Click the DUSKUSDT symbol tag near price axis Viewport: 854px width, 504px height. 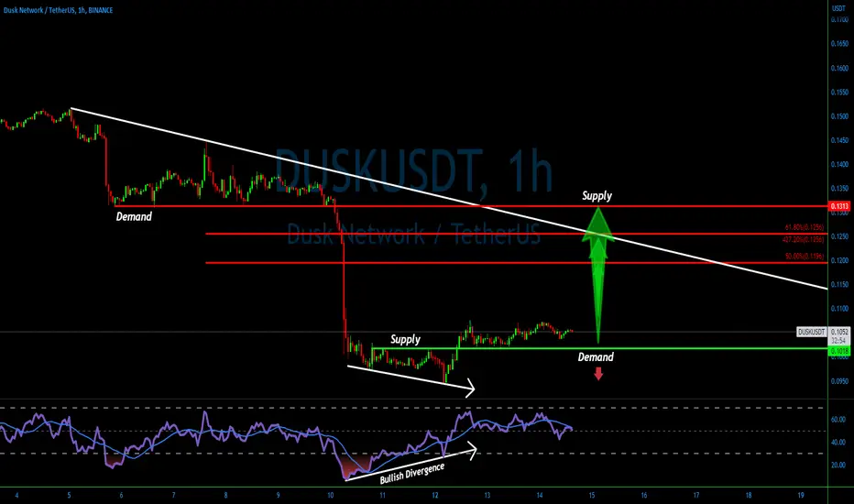point(812,332)
